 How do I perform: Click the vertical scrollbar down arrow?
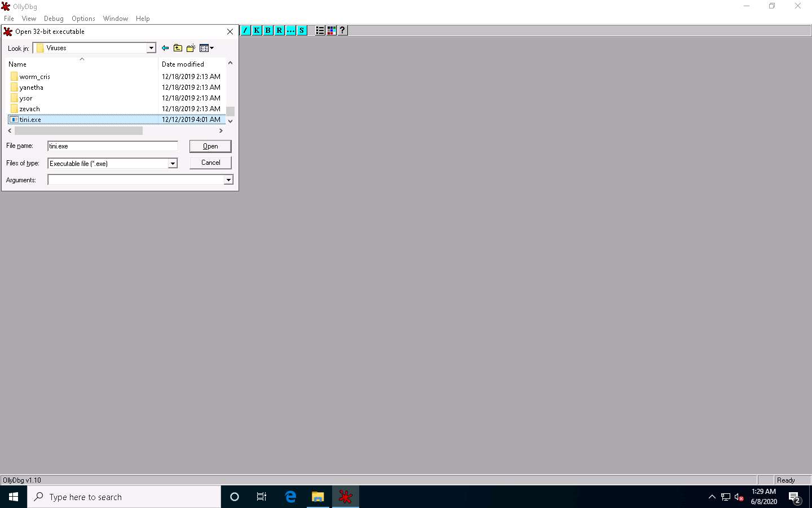pyautogui.click(x=230, y=121)
